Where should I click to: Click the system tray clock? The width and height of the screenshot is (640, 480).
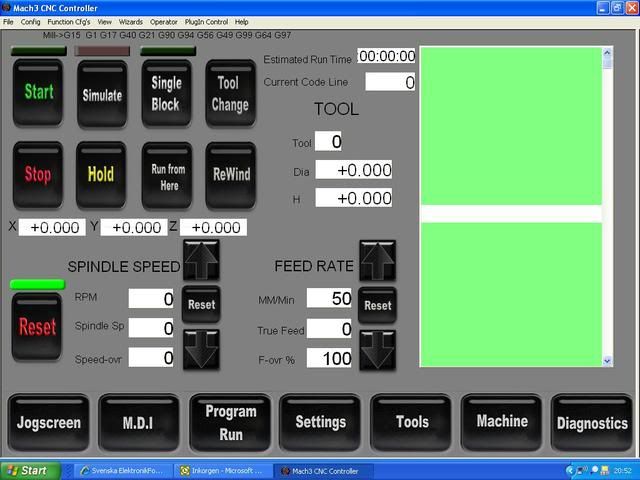(622, 471)
